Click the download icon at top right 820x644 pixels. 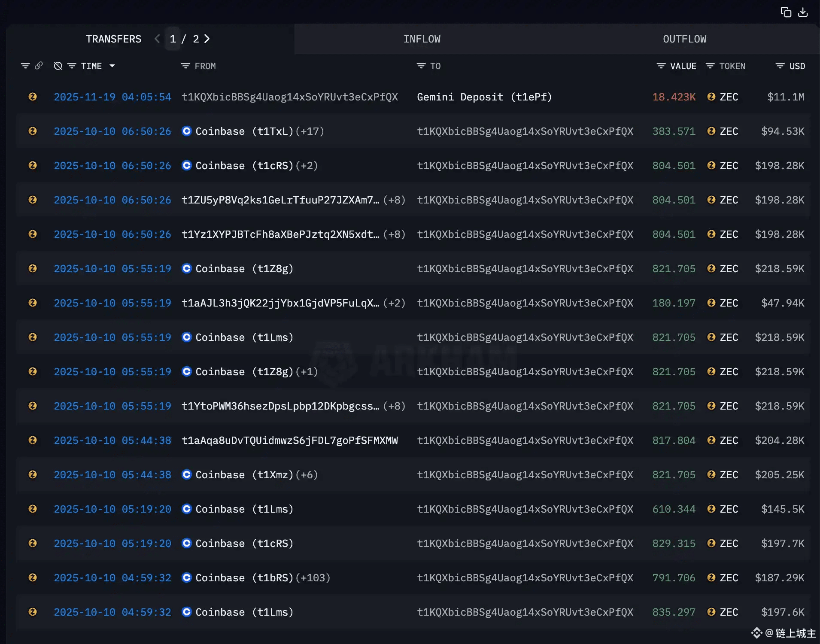tap(803, 12)
